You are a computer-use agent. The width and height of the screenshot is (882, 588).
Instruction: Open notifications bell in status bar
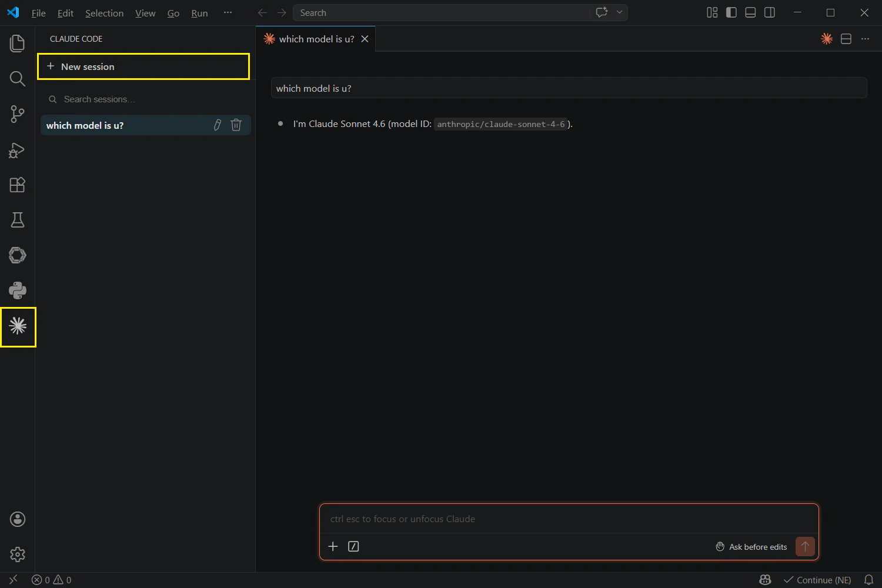(x=868, y=580)
